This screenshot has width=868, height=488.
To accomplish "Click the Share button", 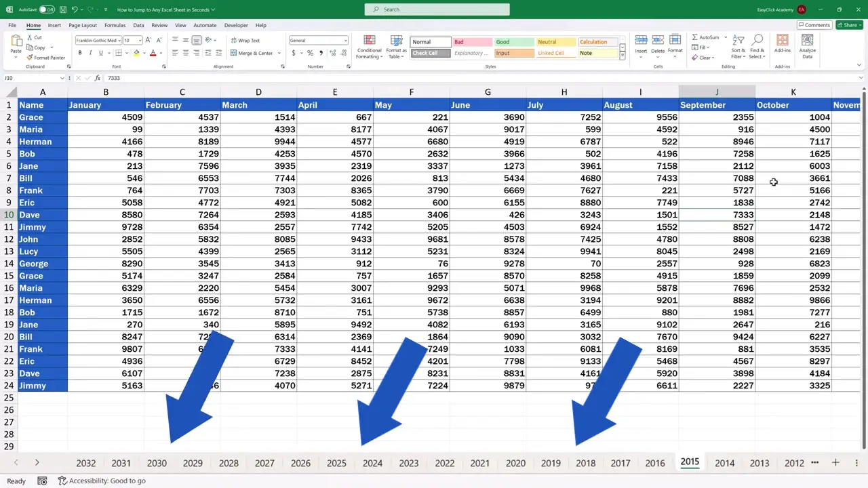I will point(849,25).
